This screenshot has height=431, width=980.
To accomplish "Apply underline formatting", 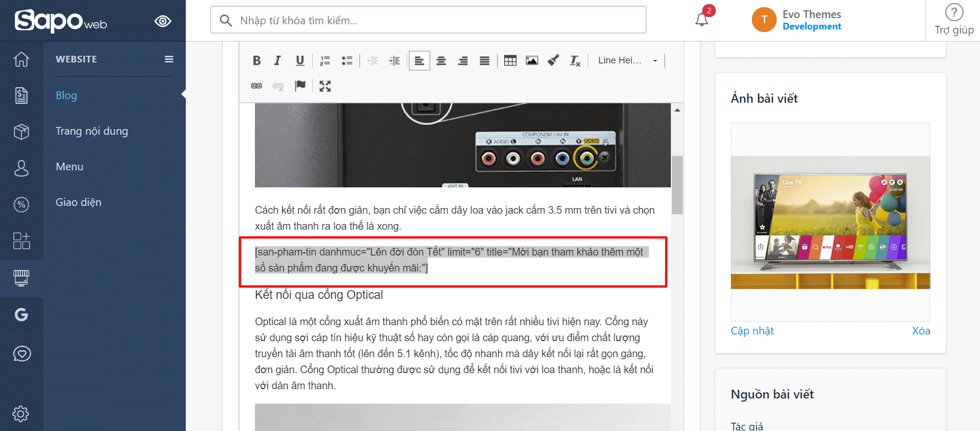I will (x=300, y=60).
